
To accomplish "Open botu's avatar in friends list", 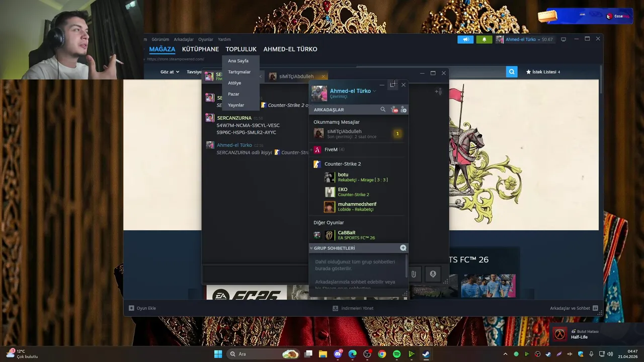I will pos(329,177).
